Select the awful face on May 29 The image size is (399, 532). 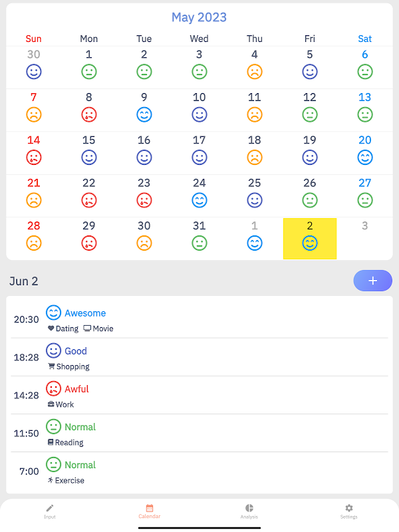pos(89,243)
